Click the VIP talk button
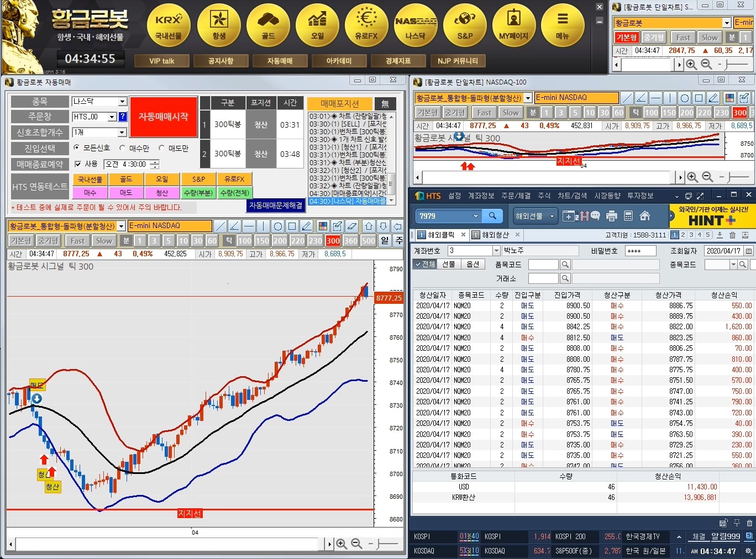 (x=161, y=61)
